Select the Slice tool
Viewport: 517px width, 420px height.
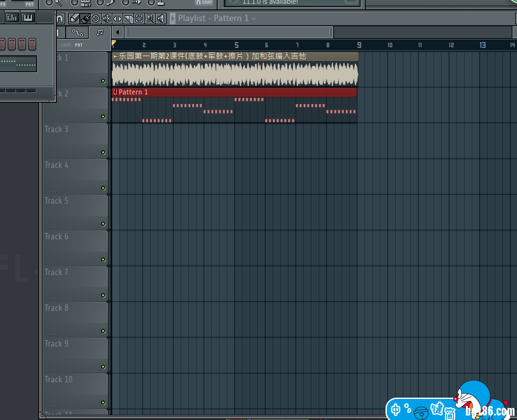(128, 19)
